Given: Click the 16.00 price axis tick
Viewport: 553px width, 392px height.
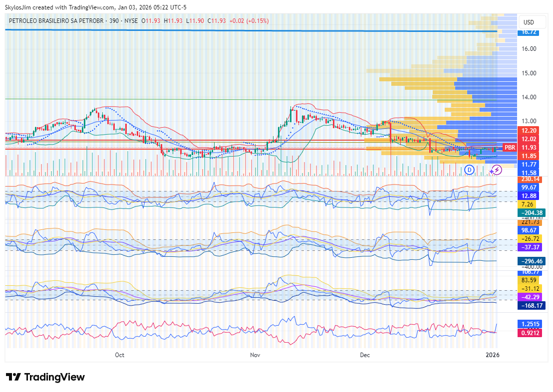Looking at the screenshot, I should pos(529,49).
